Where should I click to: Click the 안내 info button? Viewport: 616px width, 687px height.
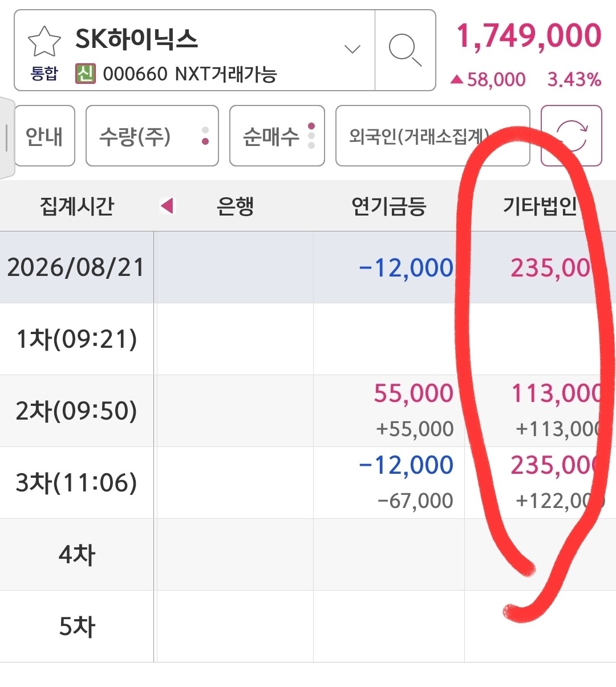pos(44,136)
